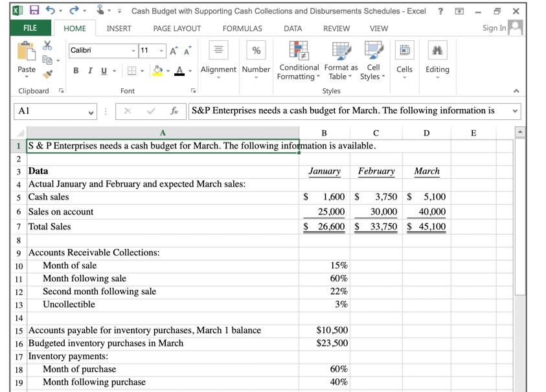The image size is (546, 392).
Task: Select the February header cell
Action: click(x=376, y=172)
